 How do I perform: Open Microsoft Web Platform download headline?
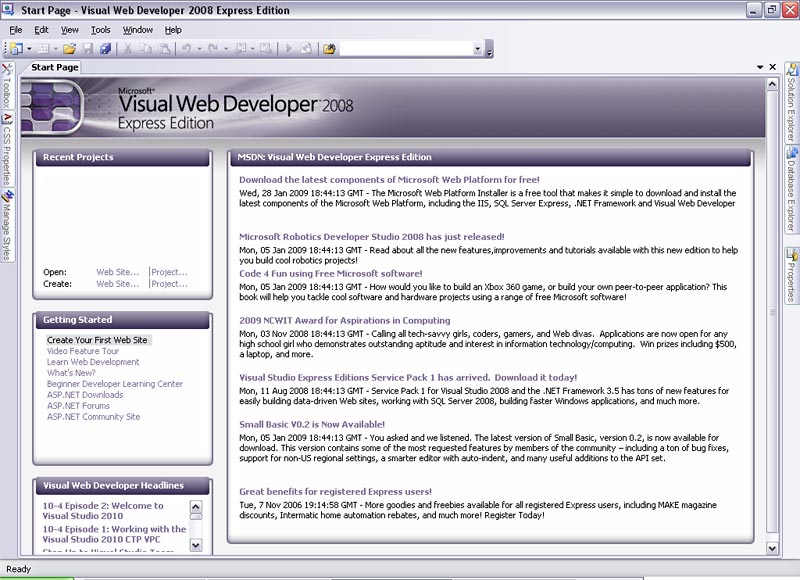click(389, 180)
